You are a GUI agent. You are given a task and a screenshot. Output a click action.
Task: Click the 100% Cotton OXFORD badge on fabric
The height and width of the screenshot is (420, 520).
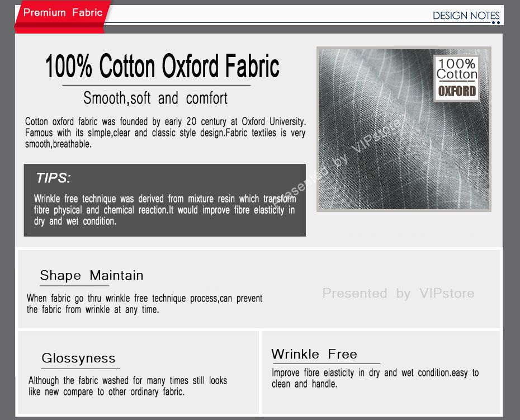tap(457, 78)
